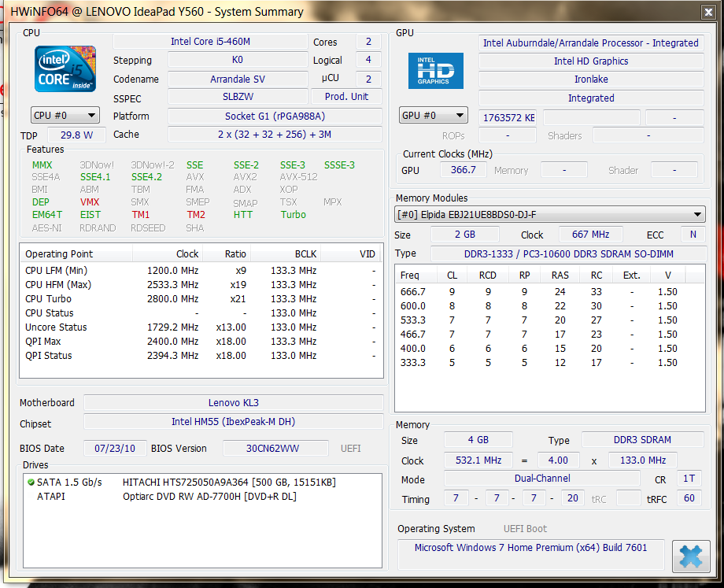Click the MMX feature flag

pyautogui.click(x=42, y=165)
